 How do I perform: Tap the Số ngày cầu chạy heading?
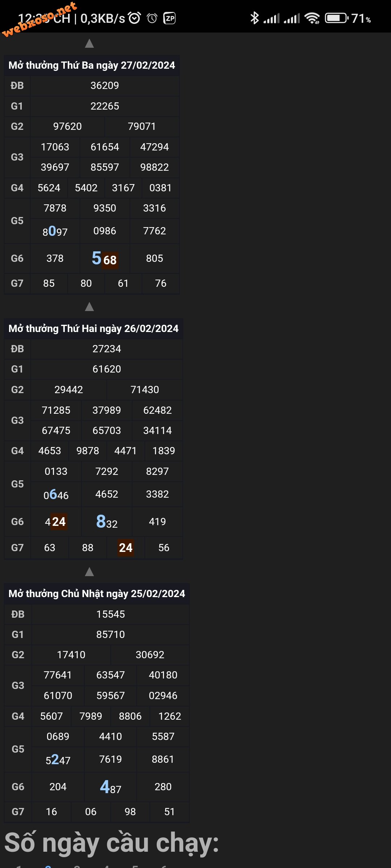[x=112, y=843]
